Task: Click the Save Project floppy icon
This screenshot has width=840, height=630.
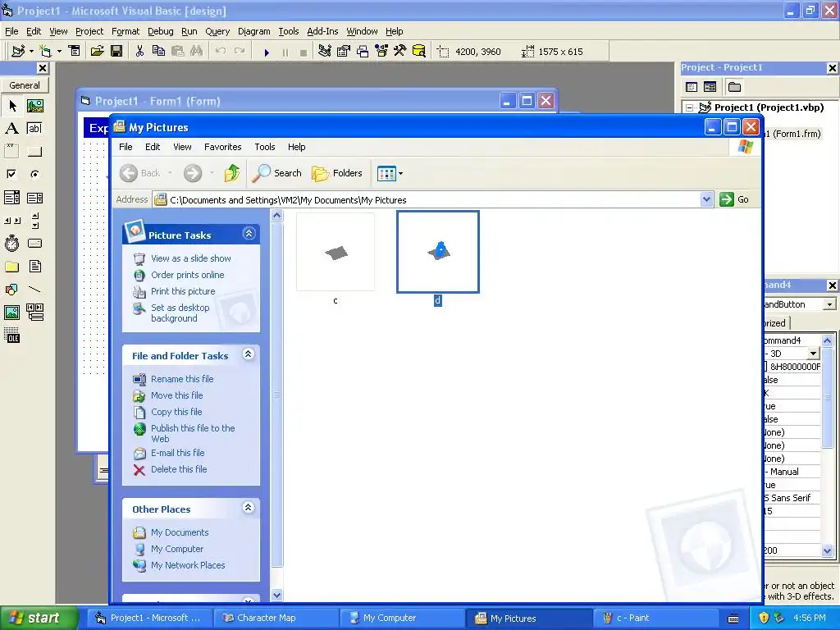Action: pyautogui.click(x=116, y=52)
